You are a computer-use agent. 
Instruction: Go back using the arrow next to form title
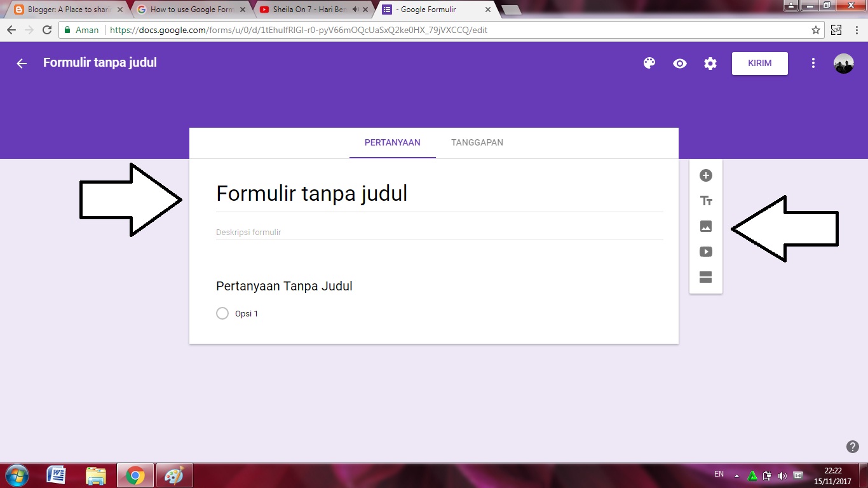[21, 63]
